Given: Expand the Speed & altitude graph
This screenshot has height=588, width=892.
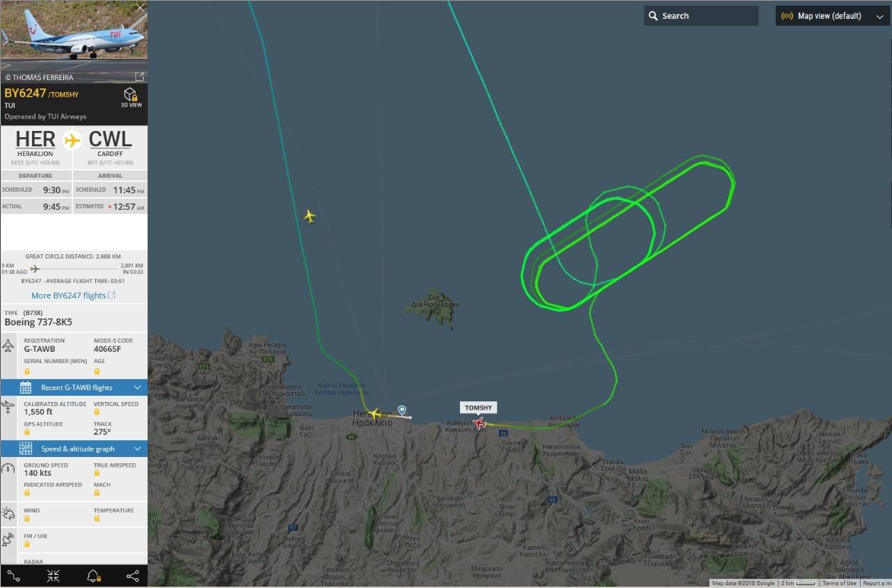Looking at the screenshot, I should coord(74,449).
